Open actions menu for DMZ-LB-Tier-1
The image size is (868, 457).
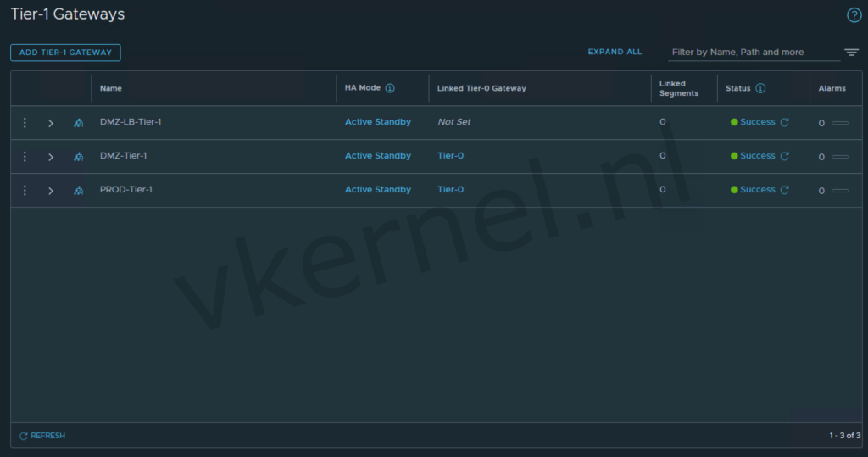pos(25,123)
